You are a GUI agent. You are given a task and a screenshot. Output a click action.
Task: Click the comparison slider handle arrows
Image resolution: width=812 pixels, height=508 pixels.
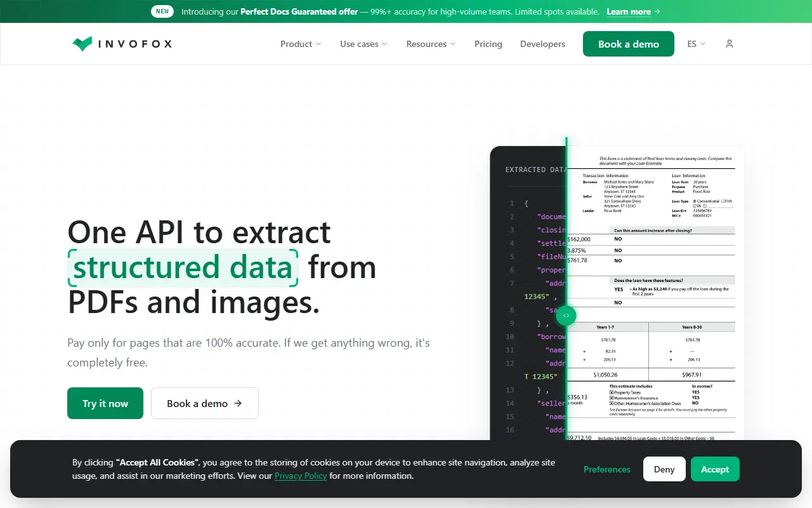pyautogui.click(x=566, y=315)
